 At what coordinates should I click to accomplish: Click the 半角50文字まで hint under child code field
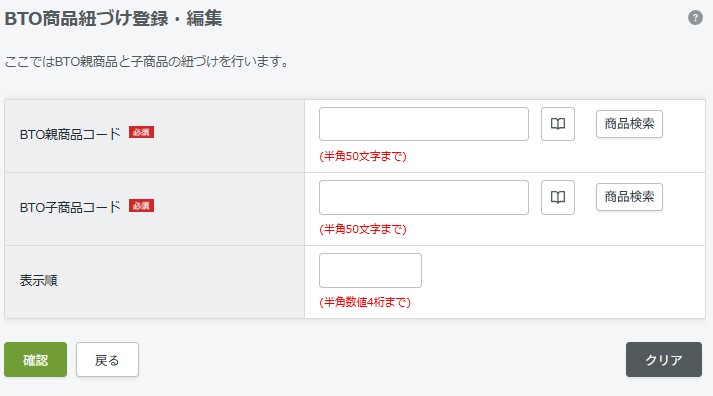pyautogui.click(x=363, y=229)
